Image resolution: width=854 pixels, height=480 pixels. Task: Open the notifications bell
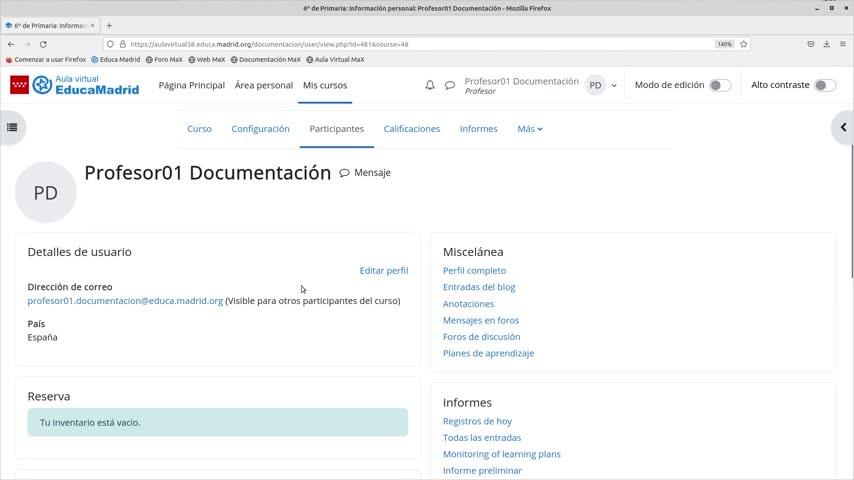430,85
